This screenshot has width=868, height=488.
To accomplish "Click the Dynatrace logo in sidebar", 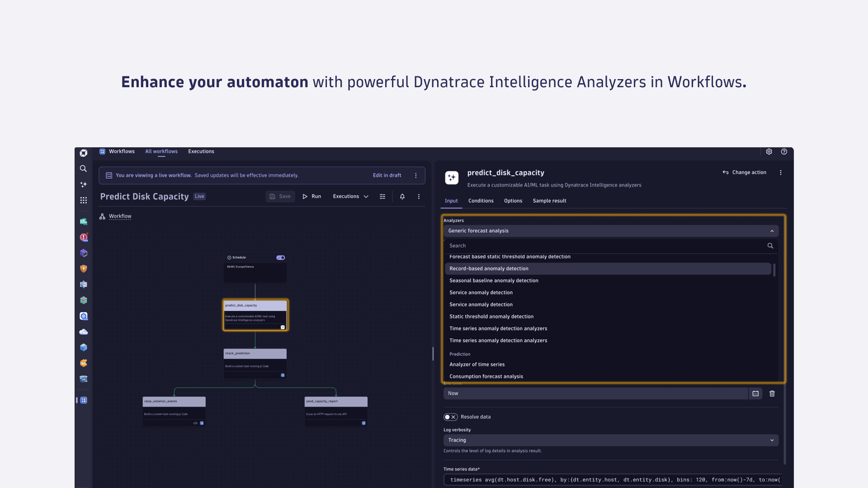I will pyautogui.click(x=84, y=153).
